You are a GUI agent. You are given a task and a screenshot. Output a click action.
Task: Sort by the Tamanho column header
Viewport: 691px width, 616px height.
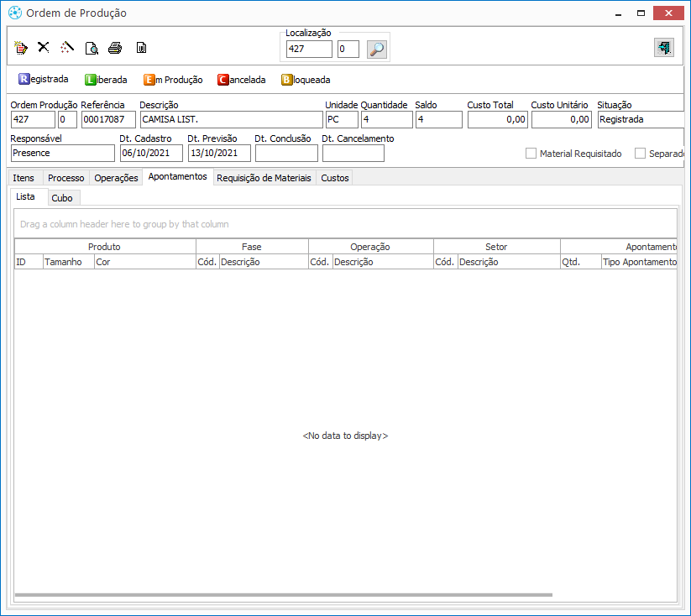[x=69, y=262]
